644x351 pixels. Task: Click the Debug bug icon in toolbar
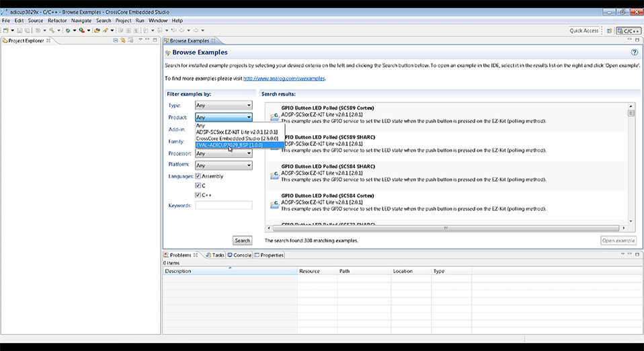pos(68,30)
